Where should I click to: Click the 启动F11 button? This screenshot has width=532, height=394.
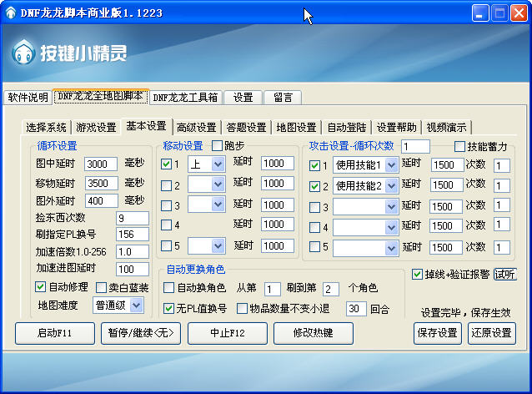coord(55,333)
